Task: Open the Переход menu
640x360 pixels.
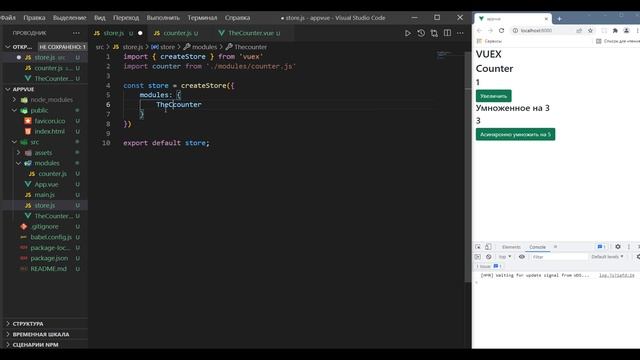Action: [x=126, y=18]
